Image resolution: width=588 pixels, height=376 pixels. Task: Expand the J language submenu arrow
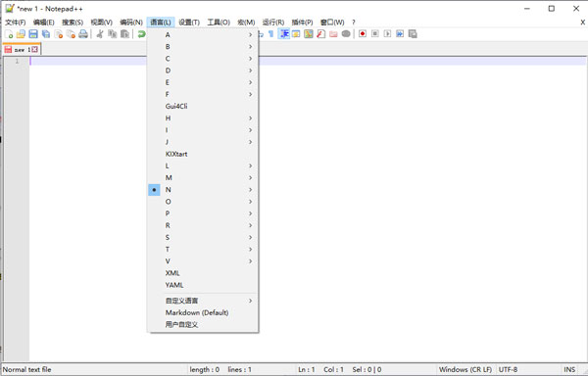(250, 142)
